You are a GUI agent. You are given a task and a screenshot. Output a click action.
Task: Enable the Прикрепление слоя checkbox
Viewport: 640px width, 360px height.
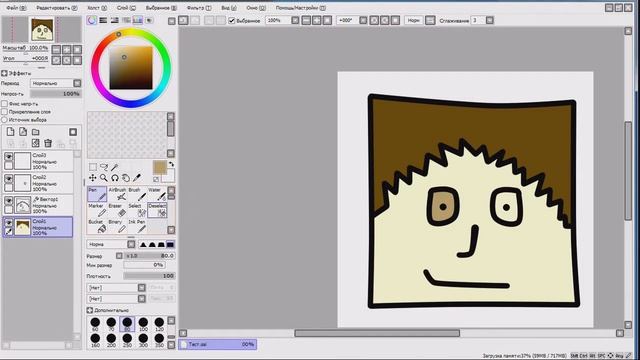coord(4,111)
